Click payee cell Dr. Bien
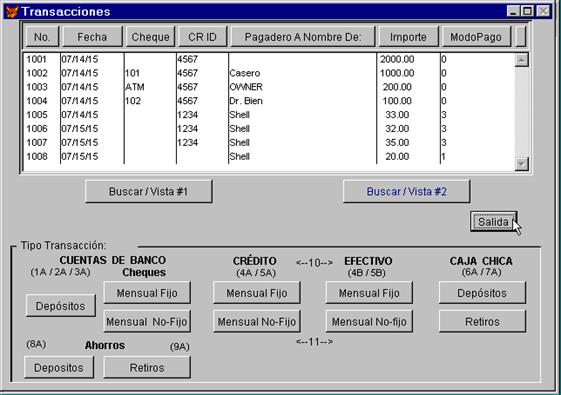The height and width of the screenshot is (395, 561). (x=246, y=101)
